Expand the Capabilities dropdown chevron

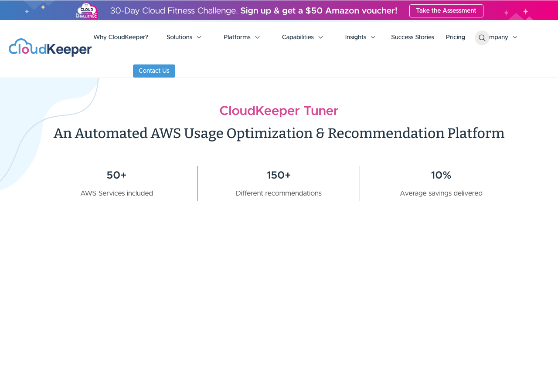(320, 37)
